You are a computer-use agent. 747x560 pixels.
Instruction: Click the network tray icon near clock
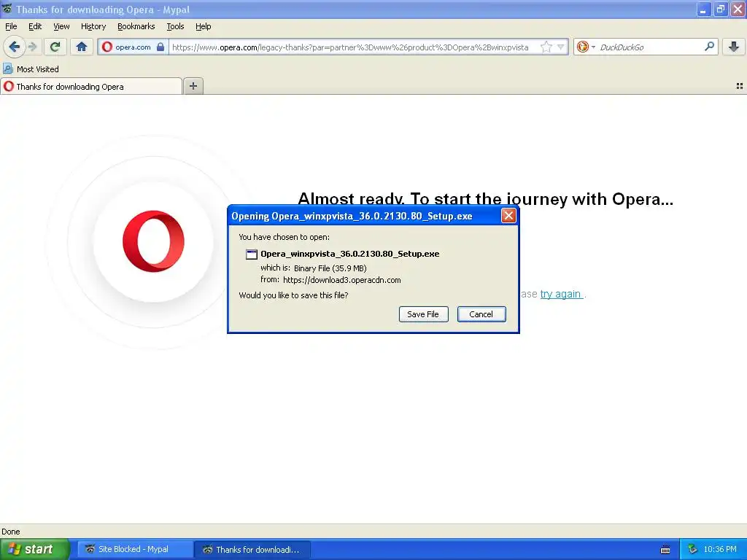pos(692,550)
